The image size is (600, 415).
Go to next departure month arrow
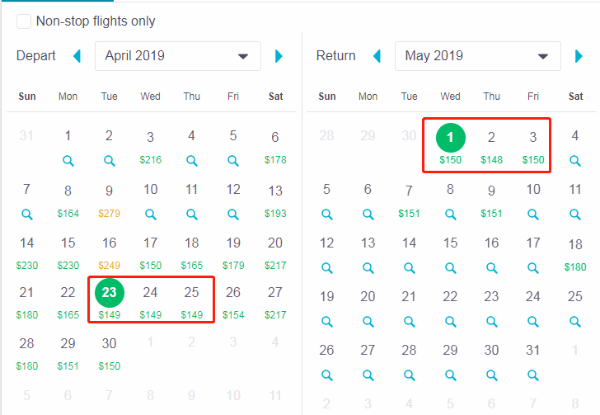click(279, 56)
